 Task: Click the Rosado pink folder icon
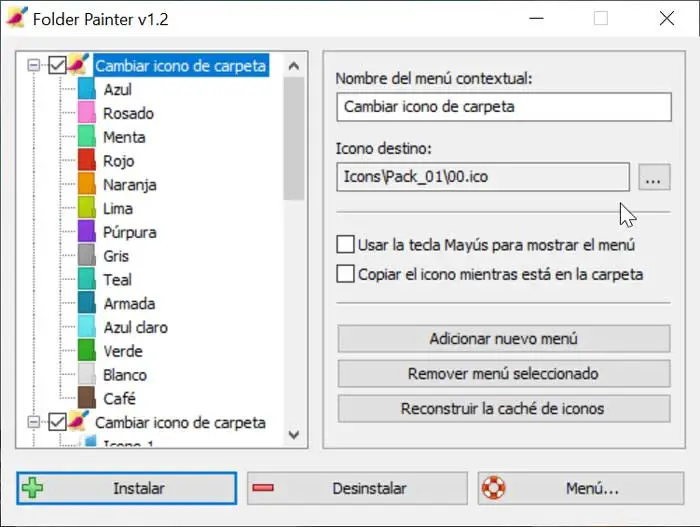click(87, 113)
